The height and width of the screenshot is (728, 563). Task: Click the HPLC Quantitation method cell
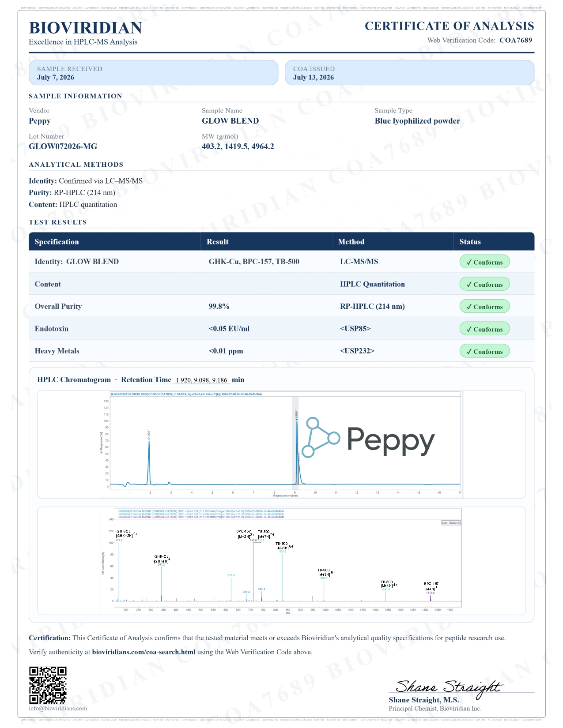pyautogui.click(x=372, y=284)
